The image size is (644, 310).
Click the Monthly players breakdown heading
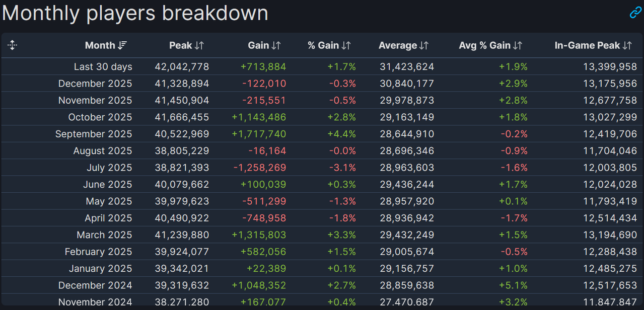point(135,13)
